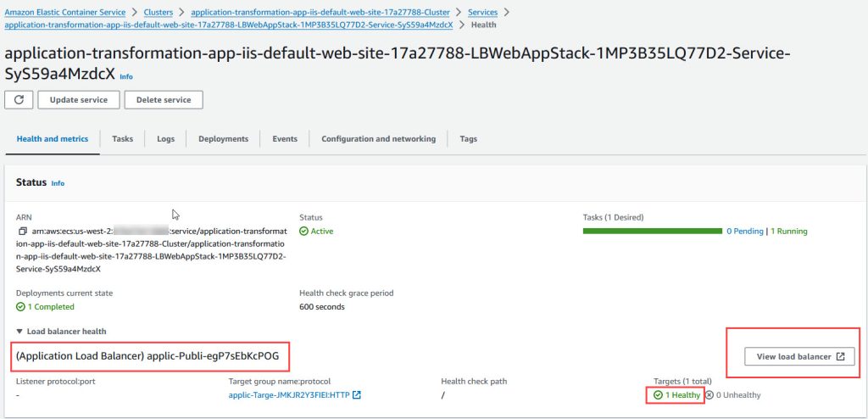The height and width of the screenshot is (419, 868).
Task: Click the 1 Healthy targets link
Action: (x=682, y=395)
